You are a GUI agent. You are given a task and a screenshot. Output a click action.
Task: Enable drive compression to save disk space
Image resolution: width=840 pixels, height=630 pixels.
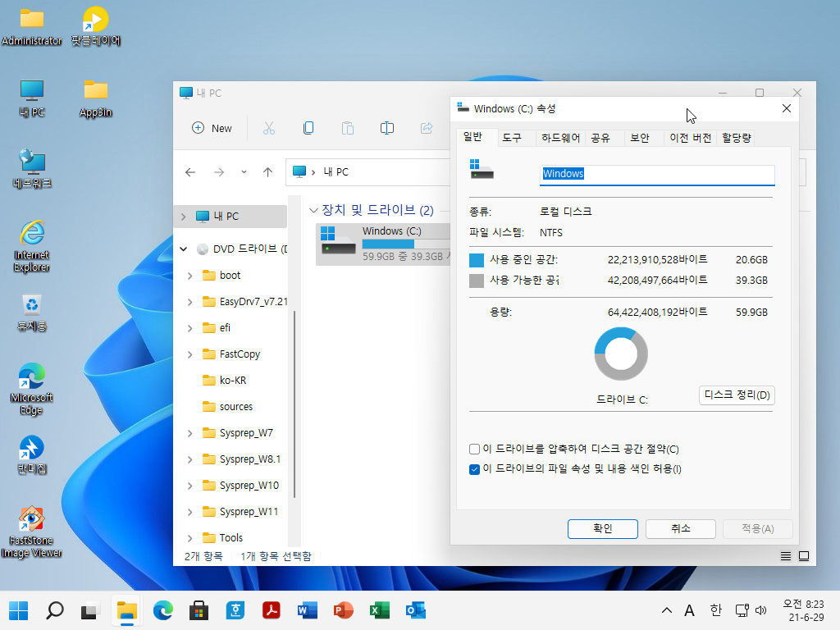[474, 449]
